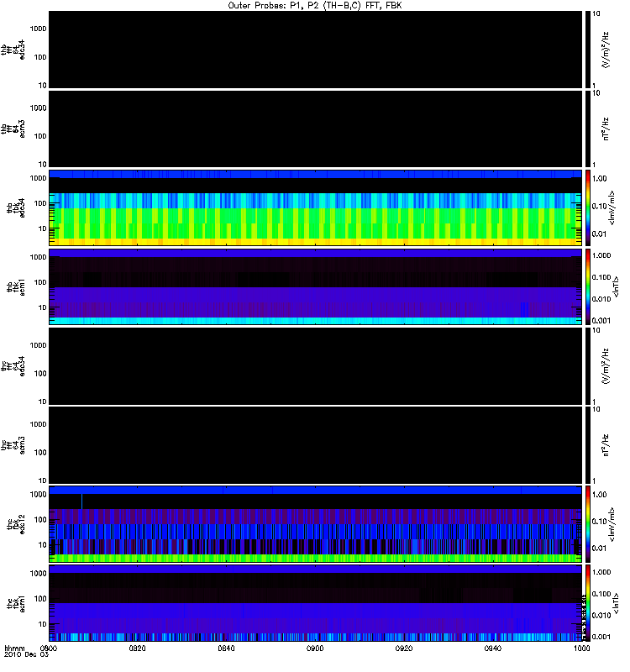Screen dimensions: 630x672
Task: Click the 10 frequency tick of thc fbk scm1 panel
Action: pos(43,624)
